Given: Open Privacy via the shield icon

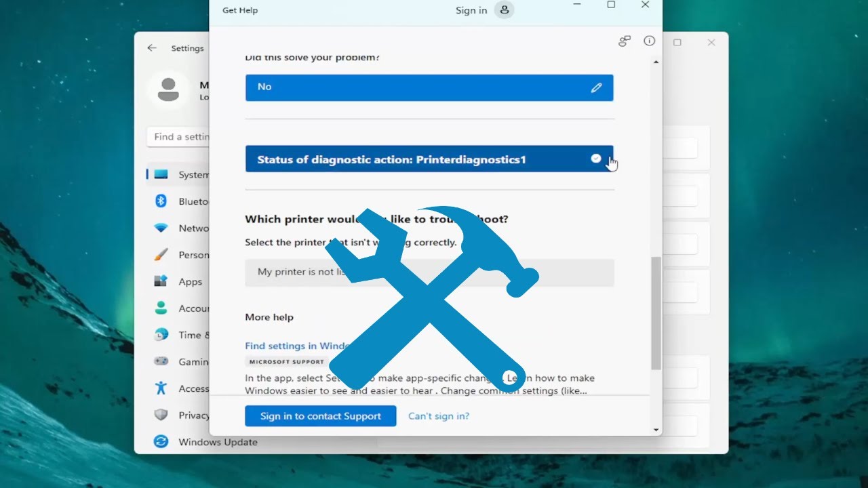Looking at the screenshot, I should (x=161, y=415).
